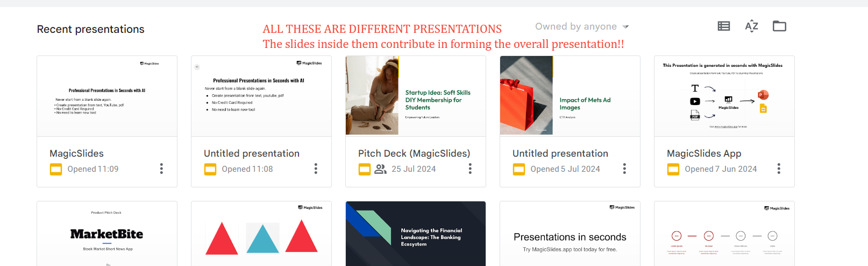Click the 'MagicSlides App' title
868x266 pixels.
[x=704, y=153]
